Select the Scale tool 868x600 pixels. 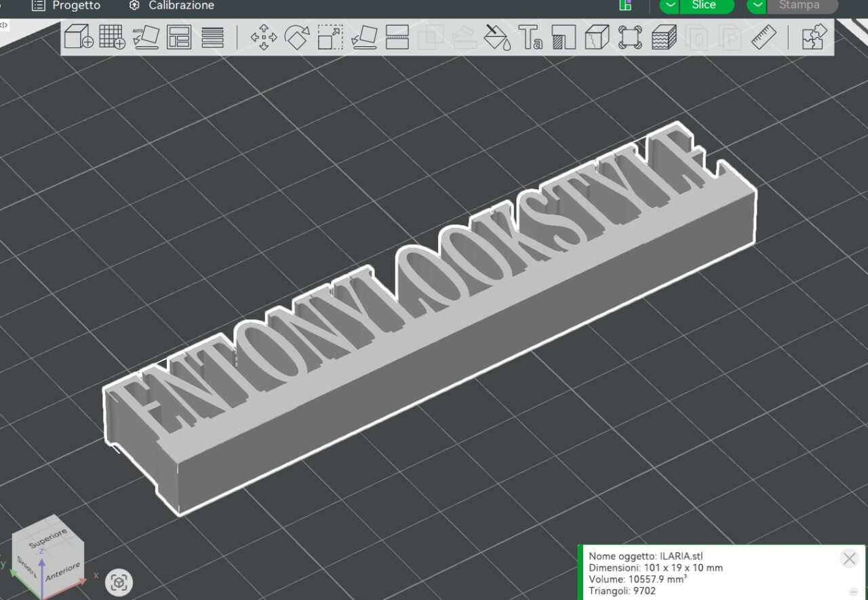(330, 37)
